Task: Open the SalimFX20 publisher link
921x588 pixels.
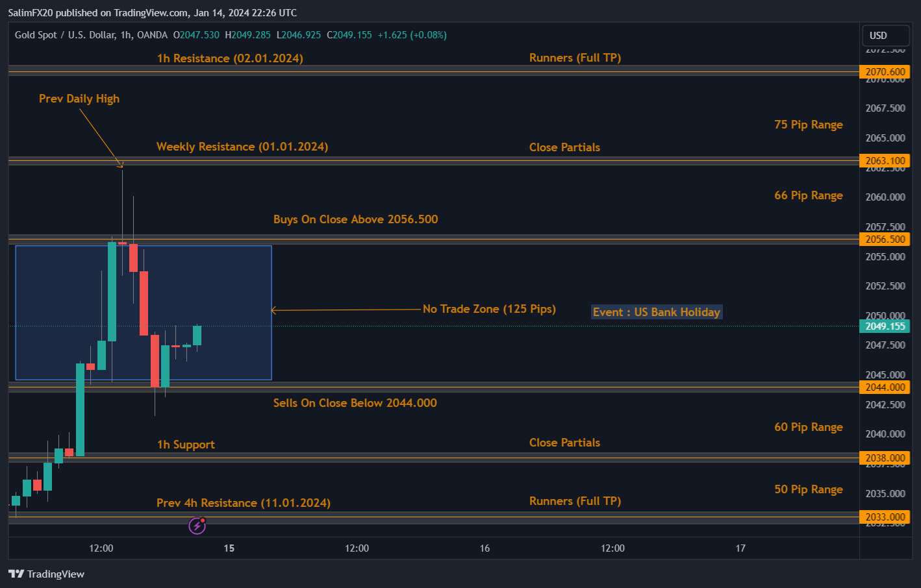Action: [x=29, y=12]
